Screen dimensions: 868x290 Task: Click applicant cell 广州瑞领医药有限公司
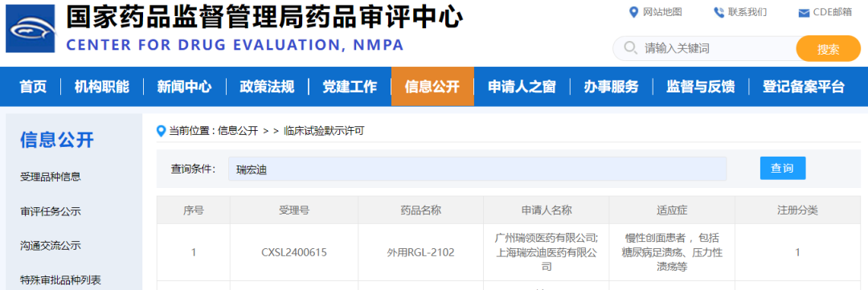(x=547, y=252)
